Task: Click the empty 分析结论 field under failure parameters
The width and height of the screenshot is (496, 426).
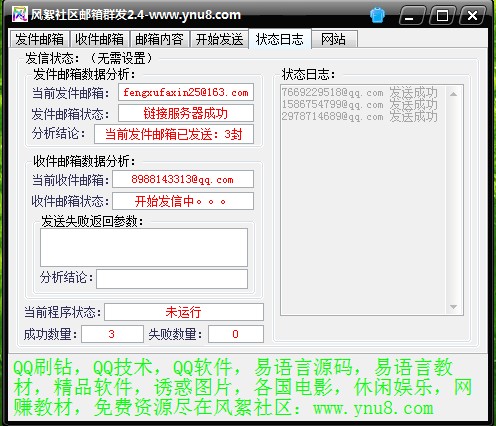Action: click(172, 279)
